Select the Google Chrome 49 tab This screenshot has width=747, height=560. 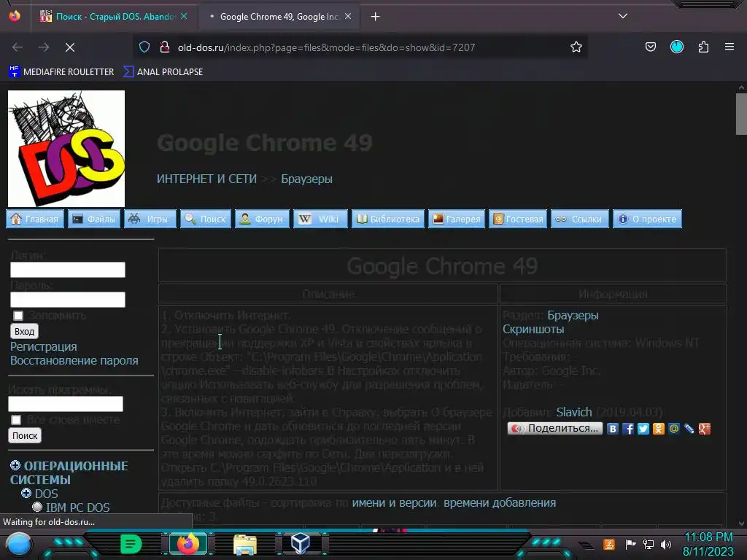(x=279, y=17)
